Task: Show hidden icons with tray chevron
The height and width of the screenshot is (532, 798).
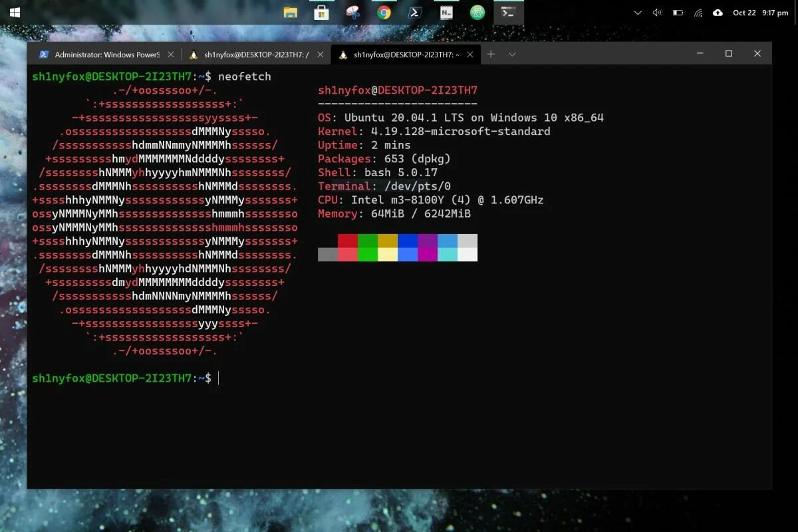Action: click(637, 12)
